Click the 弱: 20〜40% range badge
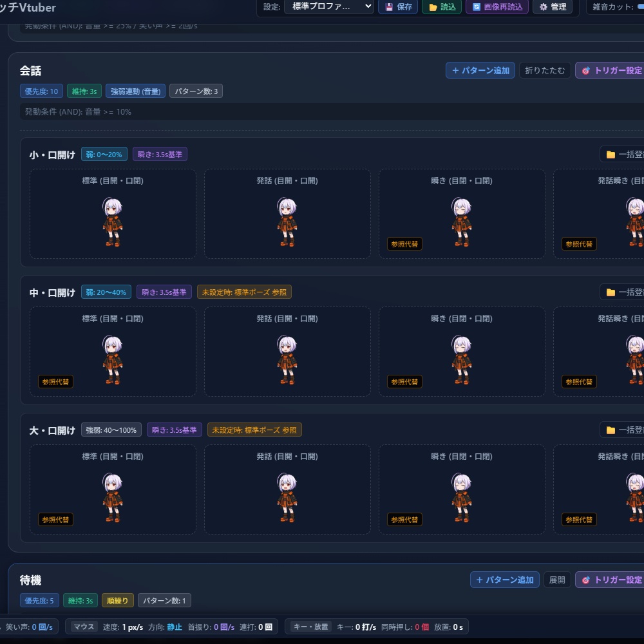Image resolution: width=644 pixels, height=644 pixels. [106, 292]
